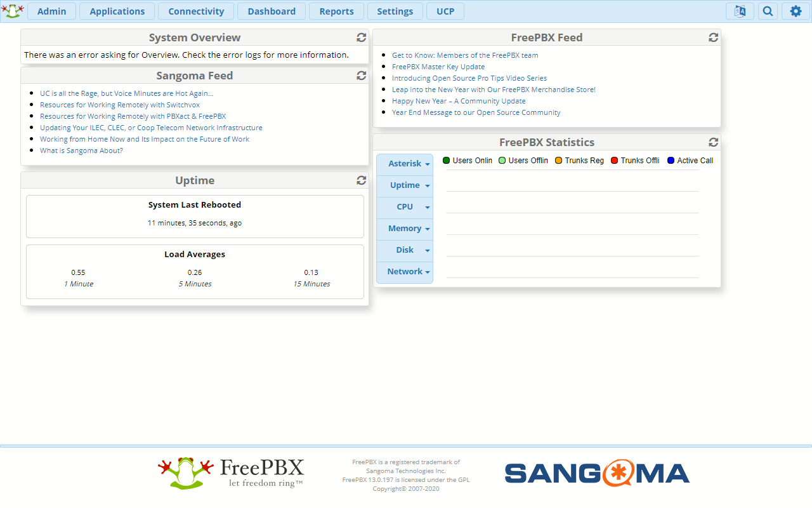
Task: Click the System Overview error message
Action: pyautogui.click(x=187, y=55)
